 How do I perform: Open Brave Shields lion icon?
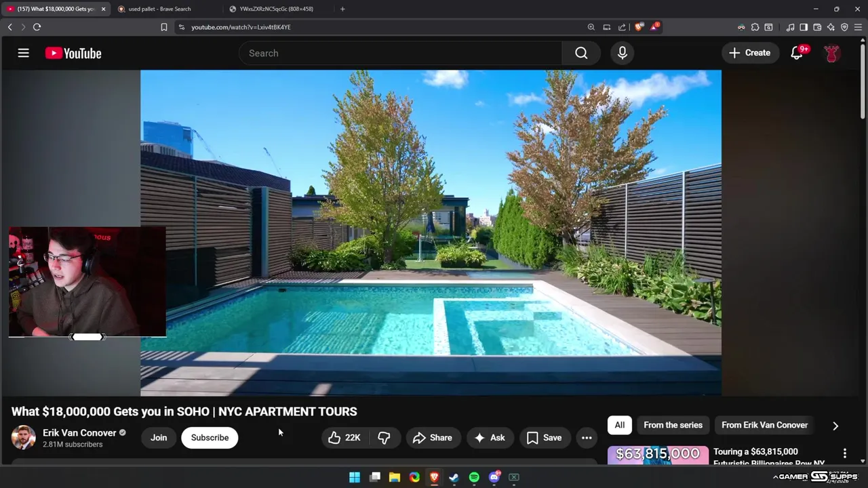coord(639,27)
